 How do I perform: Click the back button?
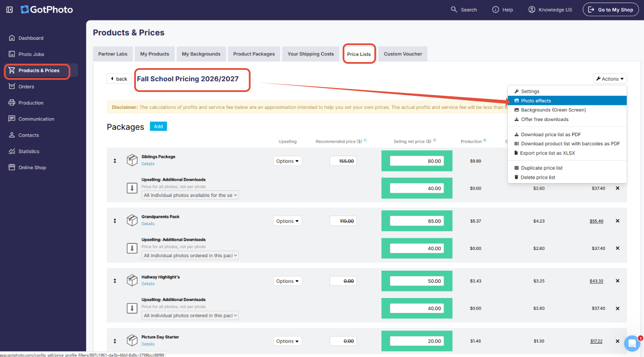coord(119,79)
